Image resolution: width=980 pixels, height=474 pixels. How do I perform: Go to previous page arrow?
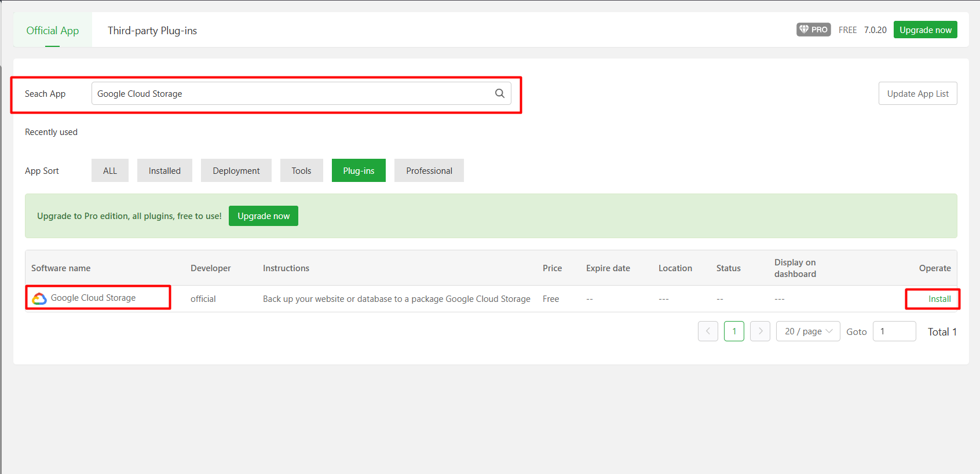(708, 331)
